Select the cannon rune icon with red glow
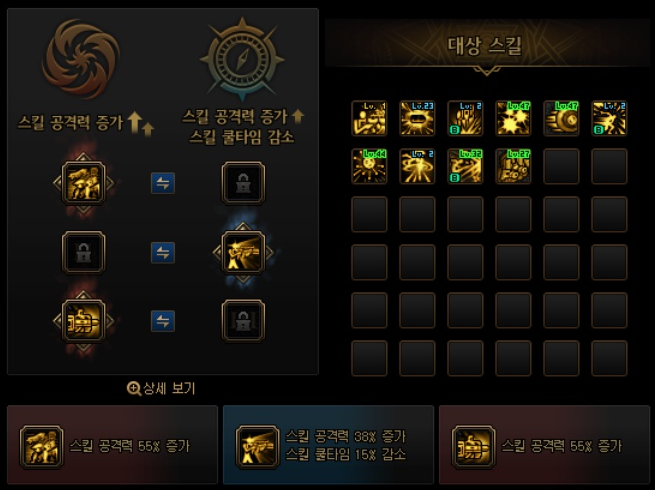 coord(83,321)
